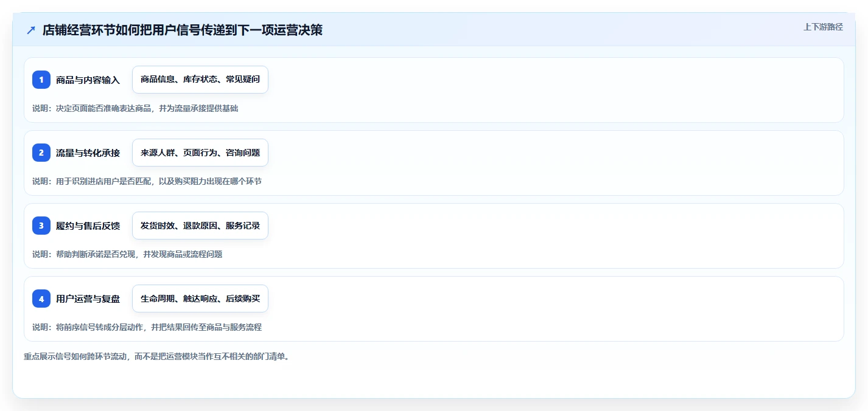Screen dimensions: 868x411
Task: Select the 流量与转化承接 heading
Action: pyautogui.click(x=88, y=153)
